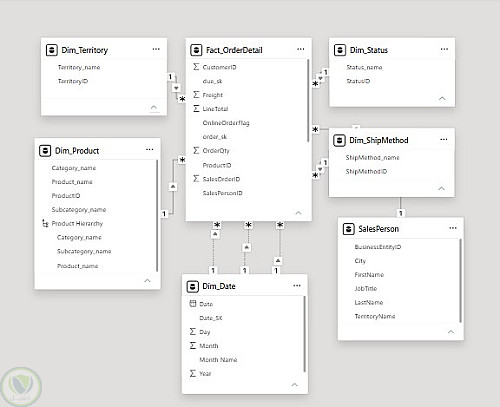Viewport: 500px width, 407px height.
Task: Collapse the Dim_Date table with chevron
Action: (294, 385)
